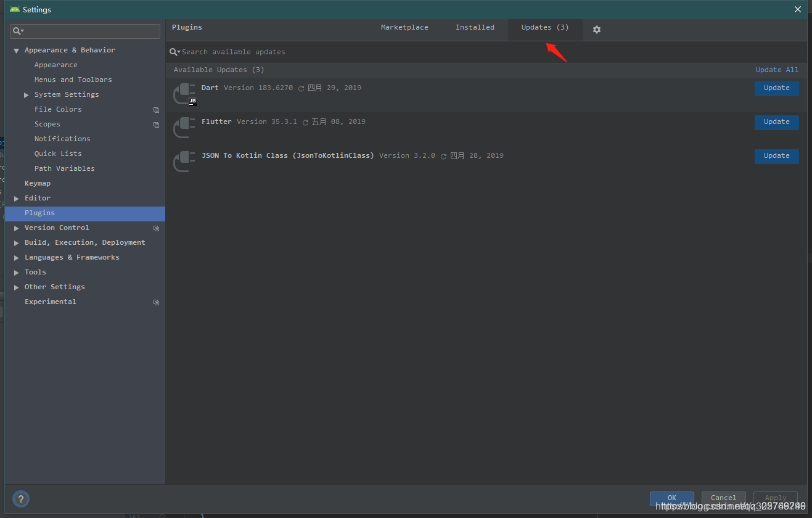Select the Plugins settings item

pyautogui.click(x=85, y=213)
